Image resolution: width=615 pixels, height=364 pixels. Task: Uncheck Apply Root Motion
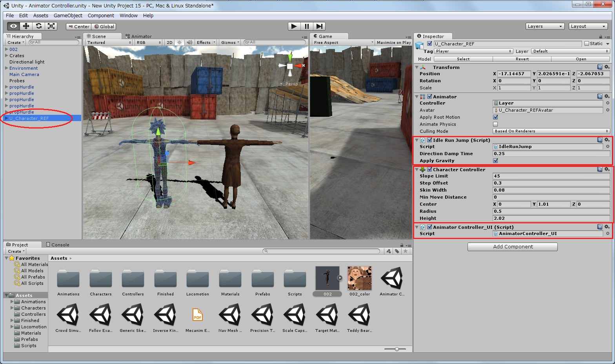495,117
